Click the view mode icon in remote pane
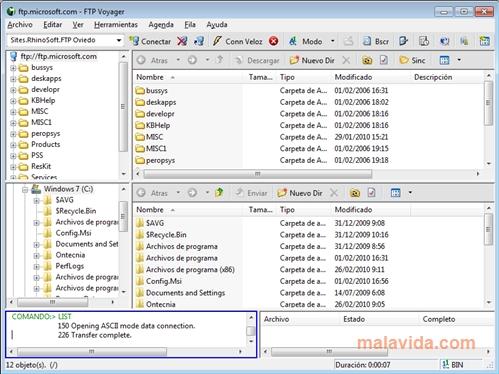This screenshot has height=374, width=499. (x=444, y=60)
